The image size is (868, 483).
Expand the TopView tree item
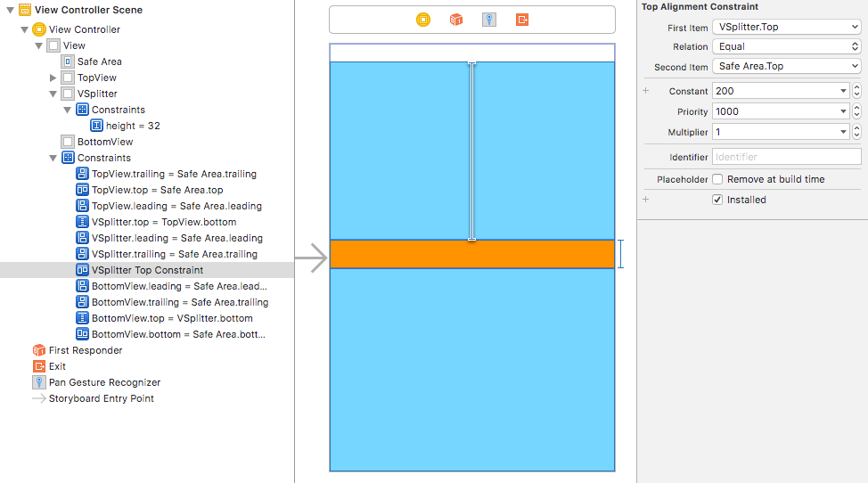pos(53,78)
